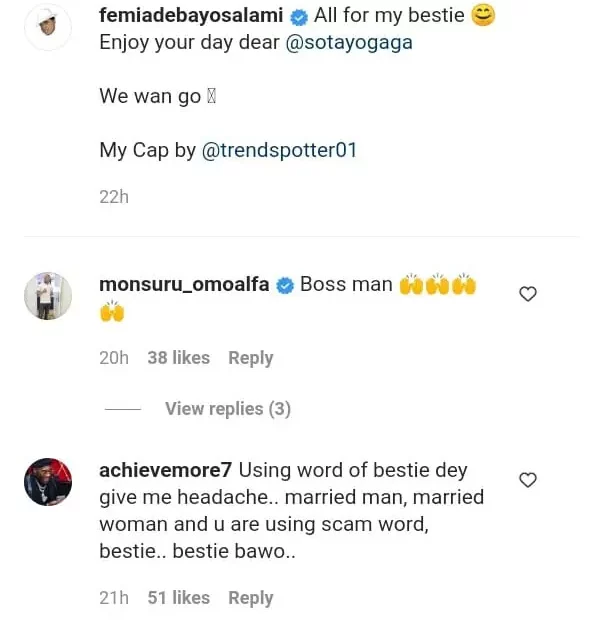Open achievemore7 username link

point(166,470)
